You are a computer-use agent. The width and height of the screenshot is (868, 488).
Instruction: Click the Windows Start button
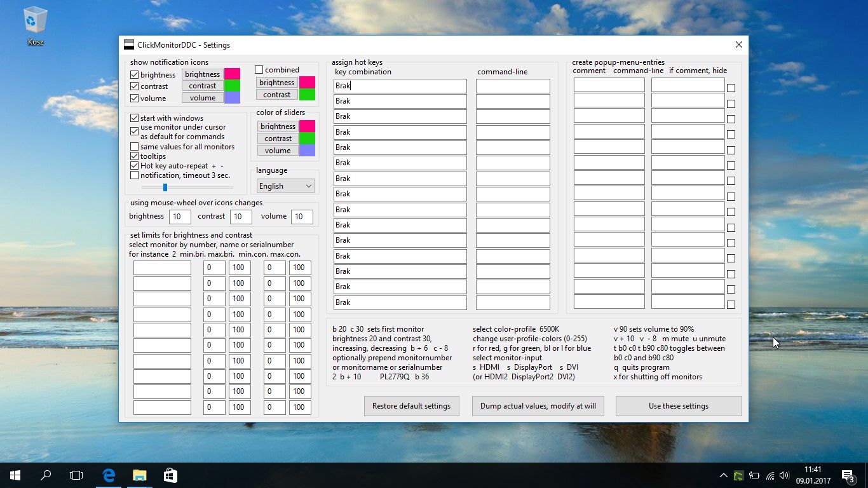point(15,475)
